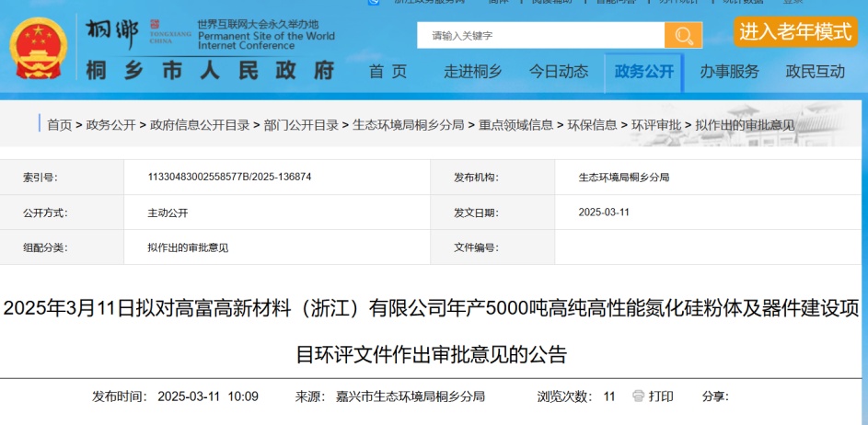Click the orange search magnifier button
The height and width of the screenshot is (425, 868).
[x=683, y=36]
